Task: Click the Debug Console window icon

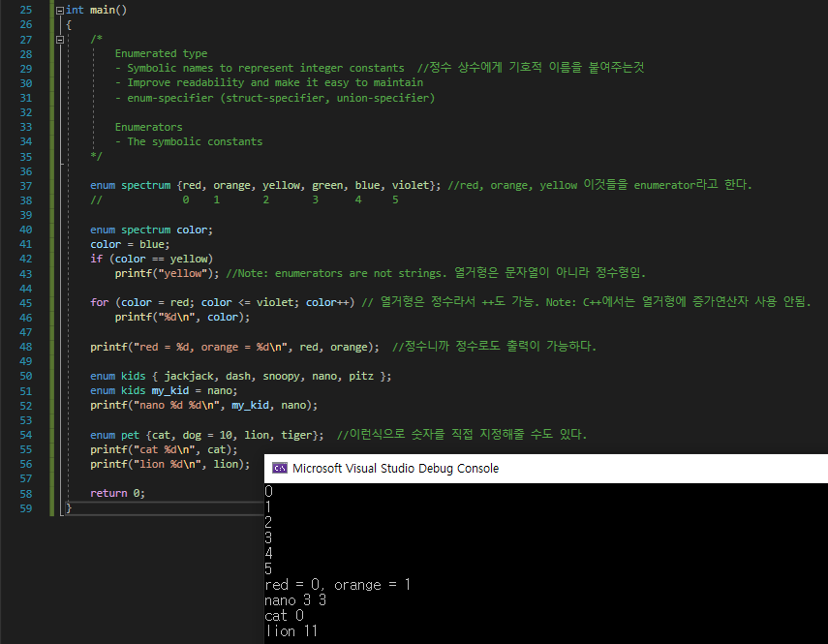Action: tap(279, 468)
